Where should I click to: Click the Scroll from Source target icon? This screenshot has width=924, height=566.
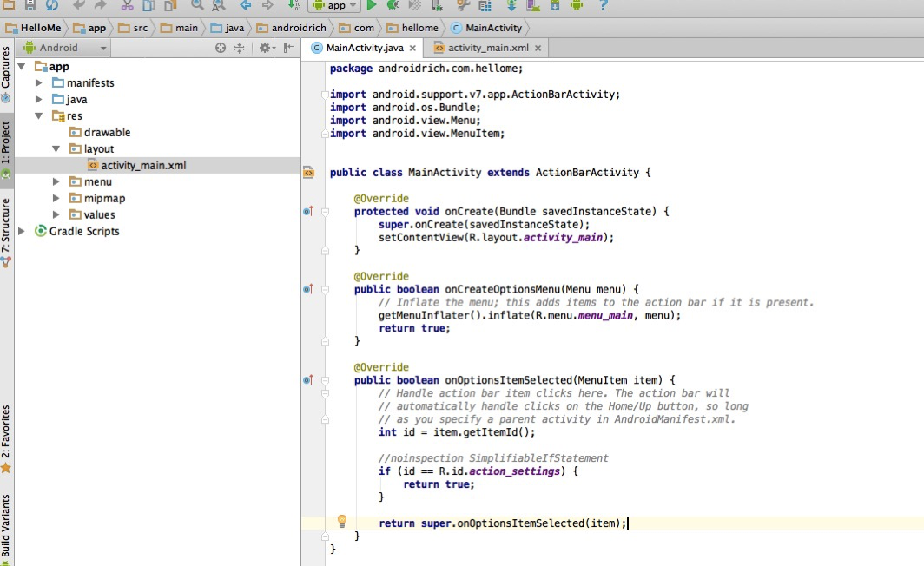(x=221, y=49)
